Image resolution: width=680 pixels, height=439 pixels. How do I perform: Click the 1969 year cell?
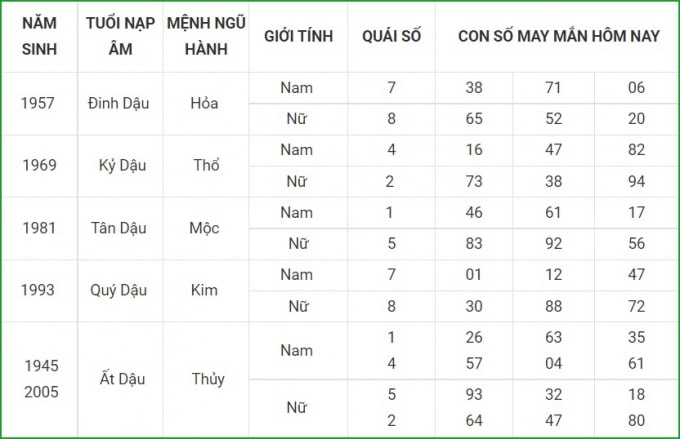[x=39, y=165]
